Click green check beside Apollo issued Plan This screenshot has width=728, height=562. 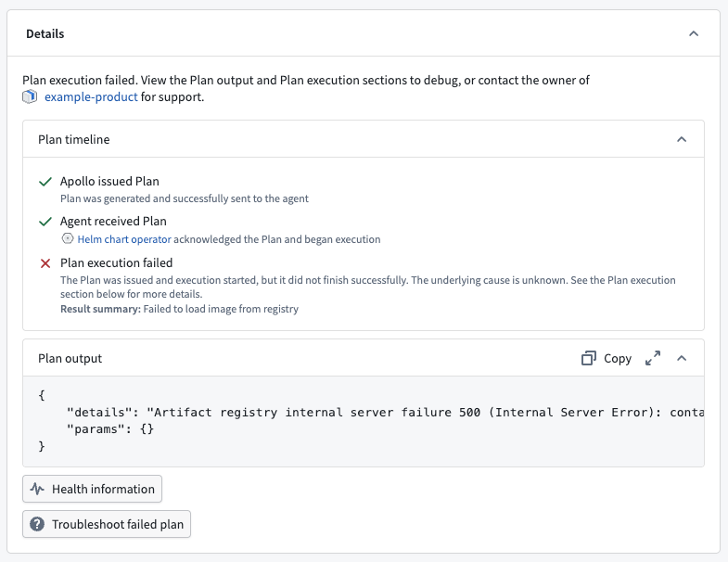coord(45,182)
